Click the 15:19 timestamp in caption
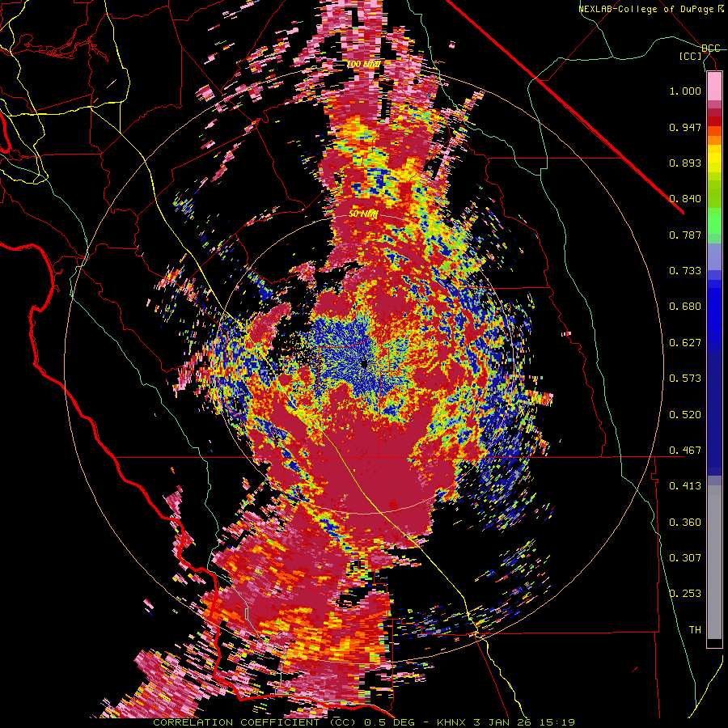728x728 pixels. [x=559, y=722]
